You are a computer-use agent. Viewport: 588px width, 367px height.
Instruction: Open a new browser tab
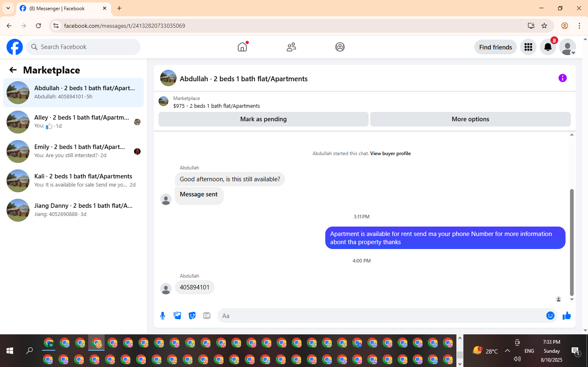(119, 8)
